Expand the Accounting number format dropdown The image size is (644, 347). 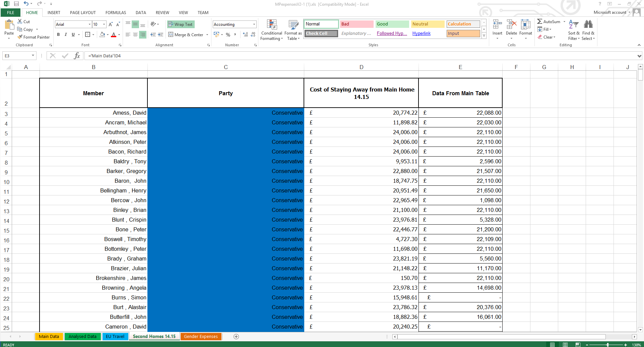coord(254,24)
